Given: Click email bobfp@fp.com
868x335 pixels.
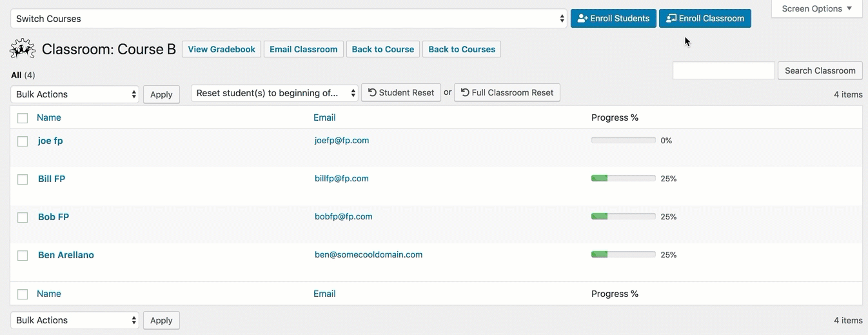Looking at the screenshot, I should (x=344, y=216).
